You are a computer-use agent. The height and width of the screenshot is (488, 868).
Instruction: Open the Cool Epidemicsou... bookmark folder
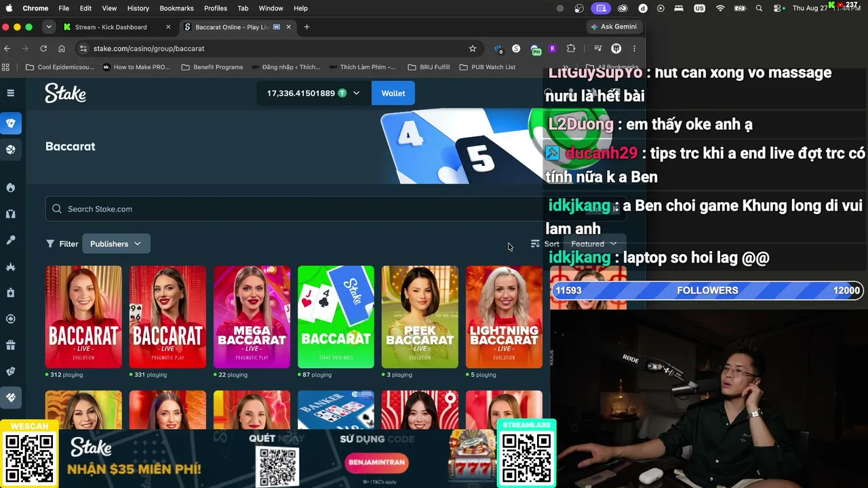click(x=60, y=67)
